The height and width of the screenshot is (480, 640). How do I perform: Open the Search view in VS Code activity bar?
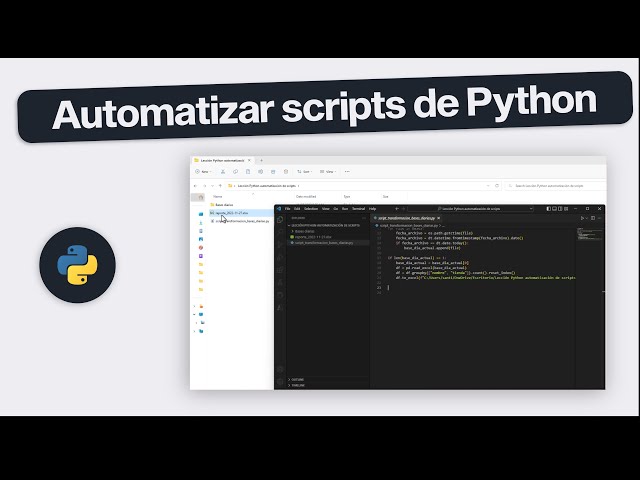280,232
